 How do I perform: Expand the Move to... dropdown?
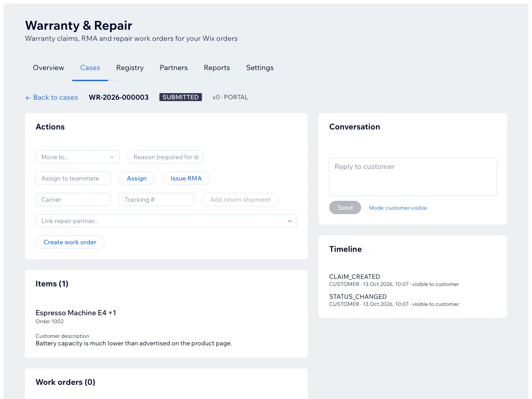pyautogui.click(x=78, y=157)
